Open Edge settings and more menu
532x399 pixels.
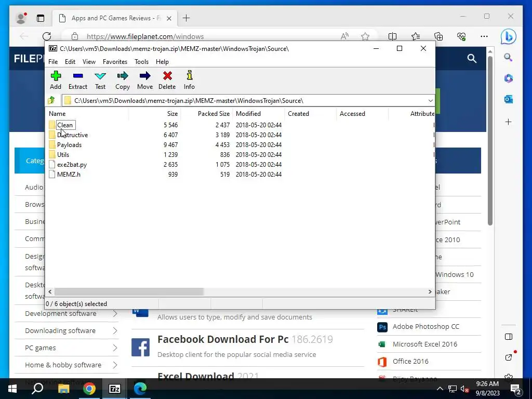click(x=484, y=36)
